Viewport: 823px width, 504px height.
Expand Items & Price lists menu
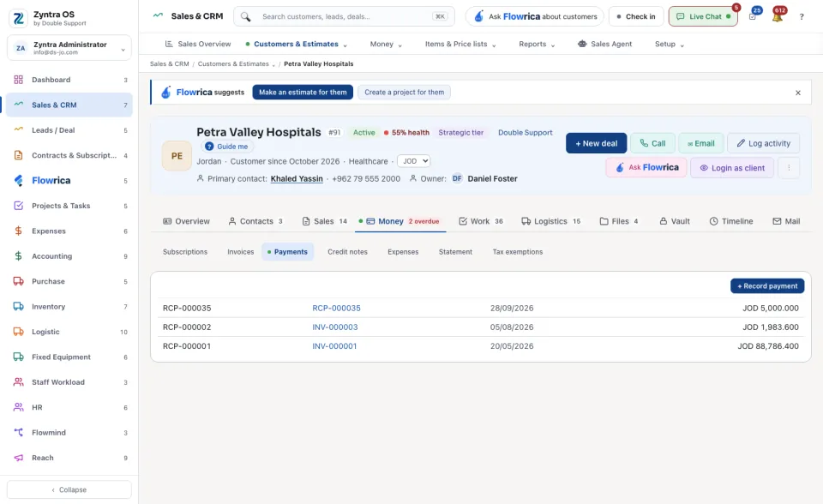pos(460,44)
